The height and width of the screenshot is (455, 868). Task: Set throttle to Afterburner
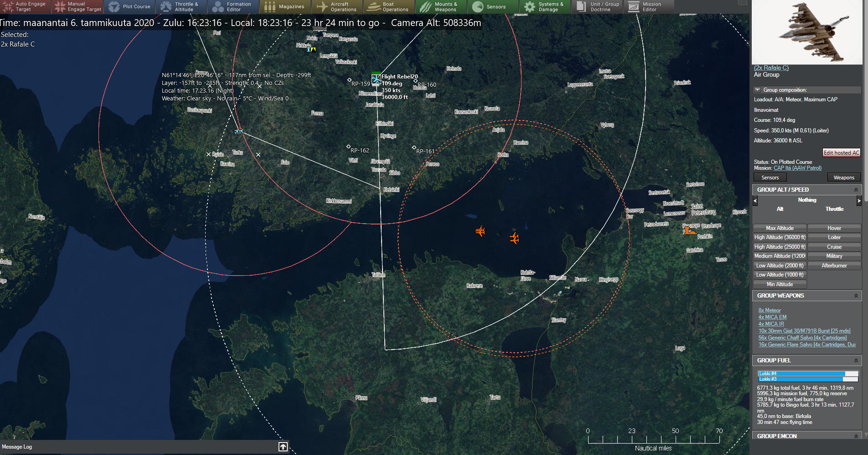coord(834,266)
